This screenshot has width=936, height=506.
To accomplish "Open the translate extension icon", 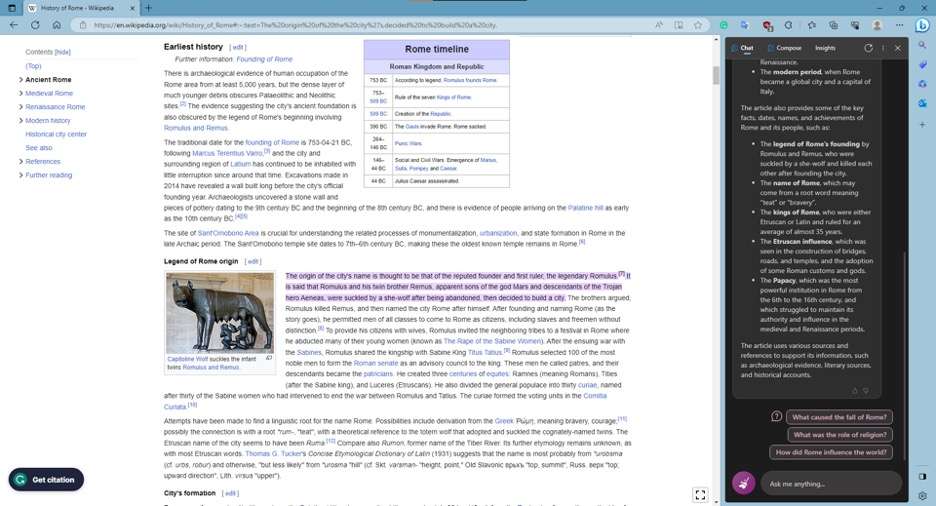I will click(745, 25).
